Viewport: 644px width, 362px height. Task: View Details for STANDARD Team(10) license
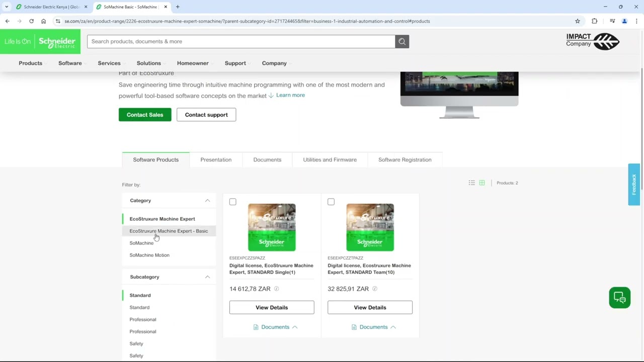click(x=370, y=307)
